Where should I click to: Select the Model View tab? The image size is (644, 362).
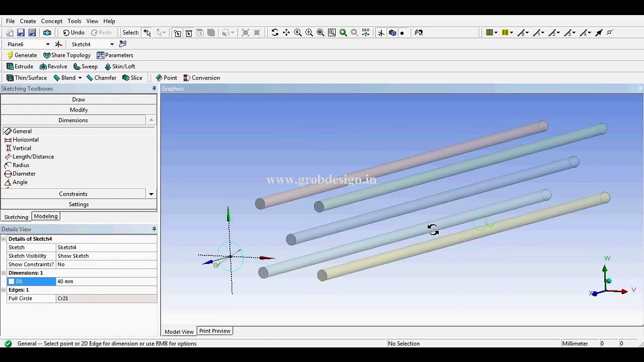click(x=179, y=331)
